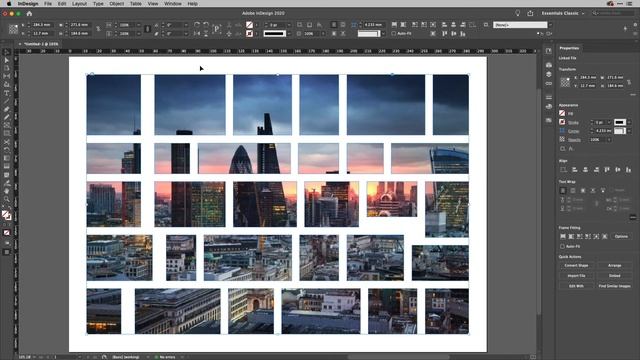Open the Links panel icon in dock
This screenshot has height=360, width=640.
coord(549,84)
